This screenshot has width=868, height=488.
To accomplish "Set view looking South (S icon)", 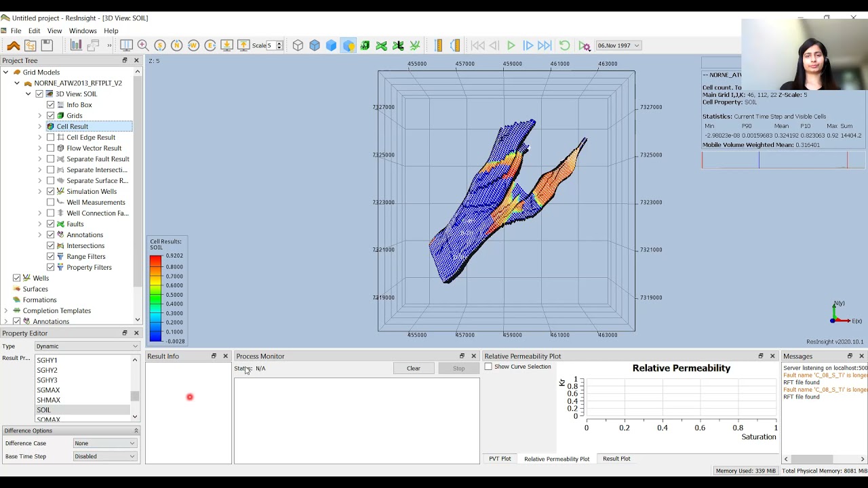I will point(160,45).
